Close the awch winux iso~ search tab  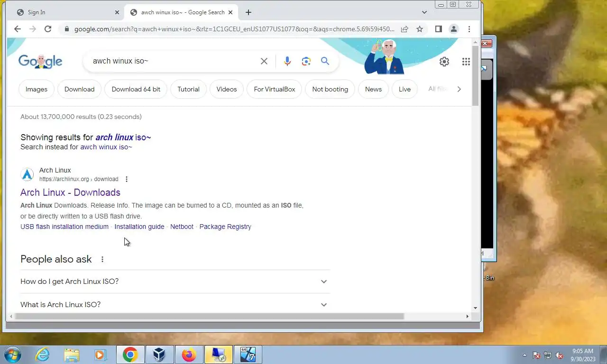pyautogui.click(x=231, y=12)
